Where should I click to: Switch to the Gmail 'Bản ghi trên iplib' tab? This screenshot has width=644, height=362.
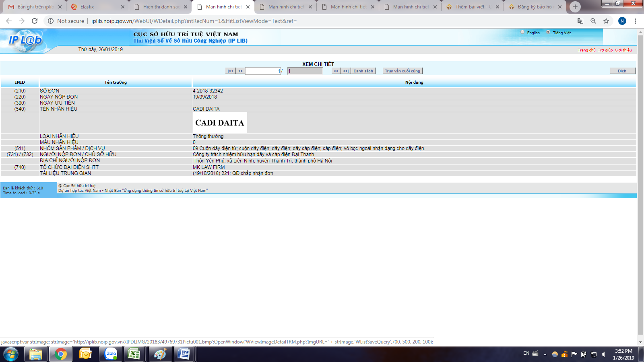pyautogui.click(x=35, y=7)
